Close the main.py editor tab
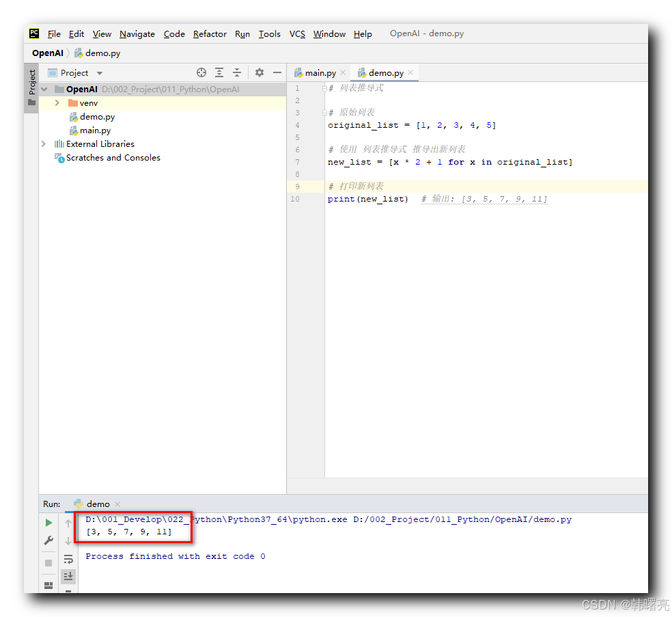 [343, 72]
